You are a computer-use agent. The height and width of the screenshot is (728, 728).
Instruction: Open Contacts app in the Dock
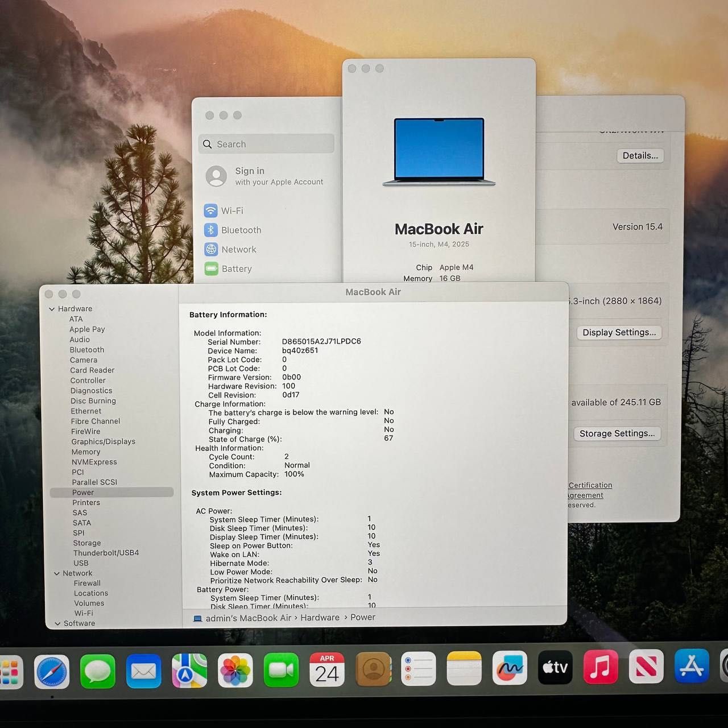pos(373,669)
